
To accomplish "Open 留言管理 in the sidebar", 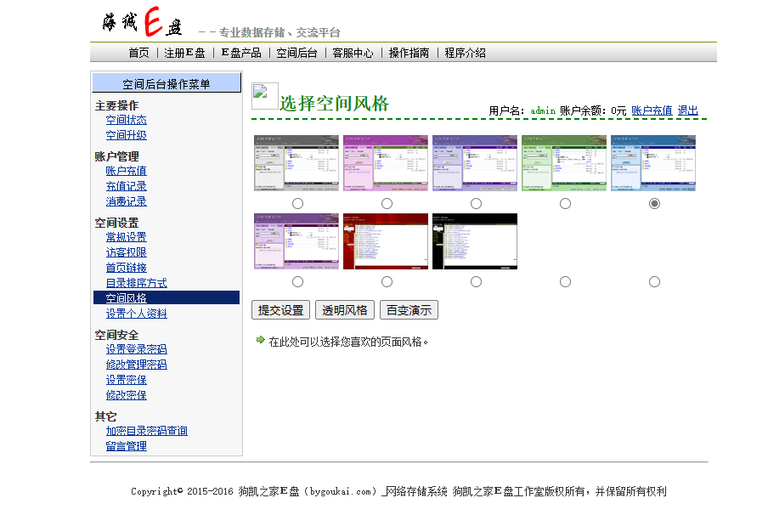I will pyautogui.click(x=126, y=446).
